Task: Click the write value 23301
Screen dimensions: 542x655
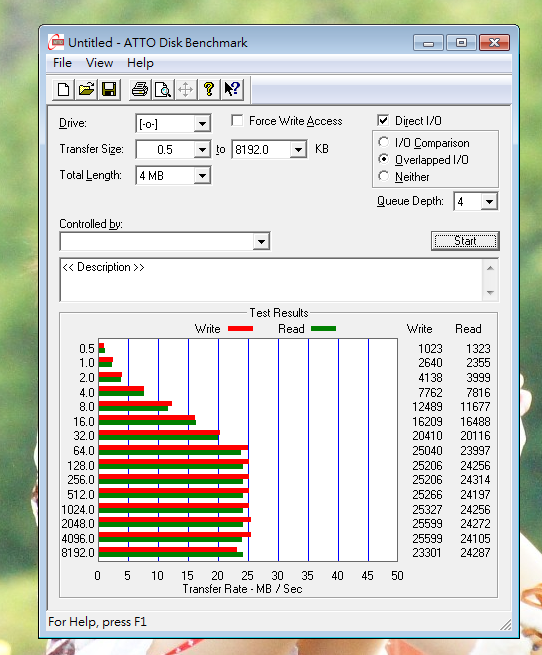Action: [x=427, y=553]
